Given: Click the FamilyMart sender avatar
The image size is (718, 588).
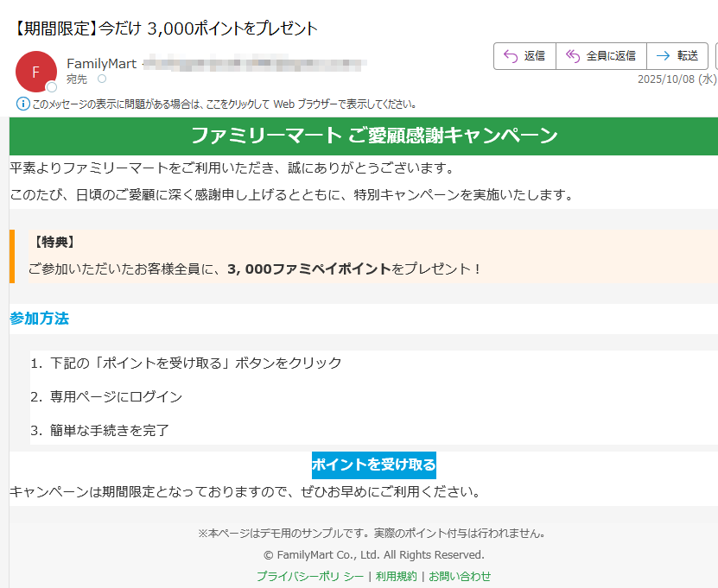Looking at the screenshot, I should (x=36, y=71).
